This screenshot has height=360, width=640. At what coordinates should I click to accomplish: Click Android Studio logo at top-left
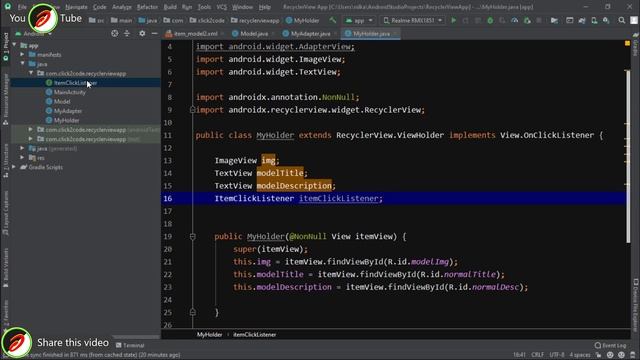point(8,6)
